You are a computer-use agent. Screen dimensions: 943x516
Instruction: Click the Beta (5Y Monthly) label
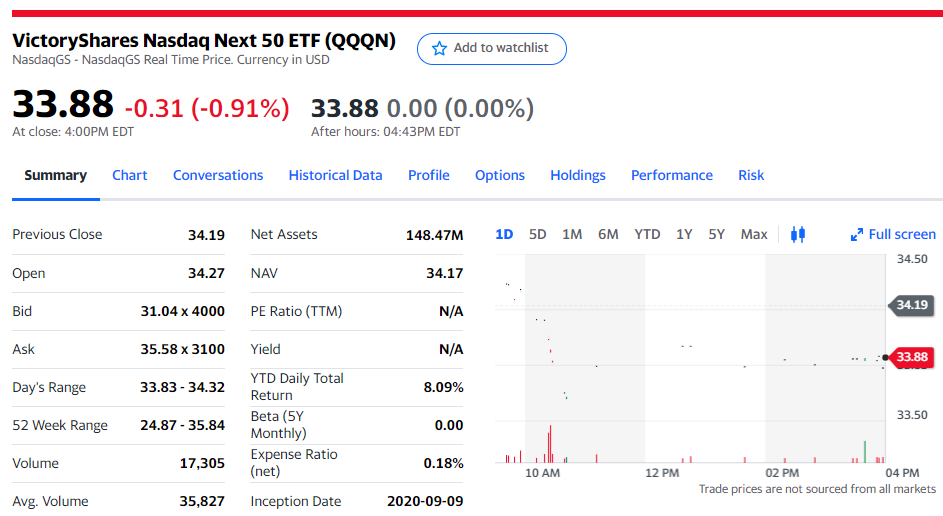click(x=278, y=425)
